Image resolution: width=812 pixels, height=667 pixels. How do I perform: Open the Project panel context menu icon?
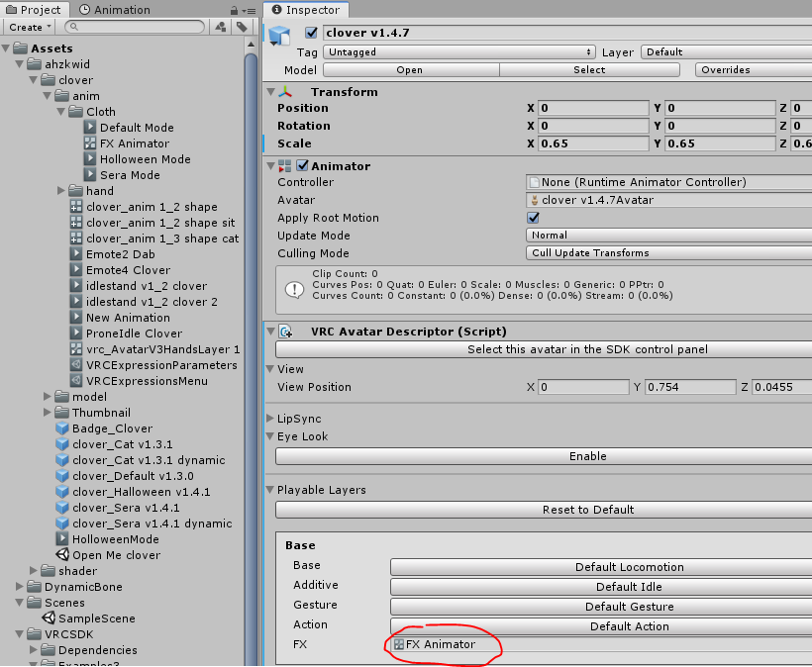(x=250, y=10)
